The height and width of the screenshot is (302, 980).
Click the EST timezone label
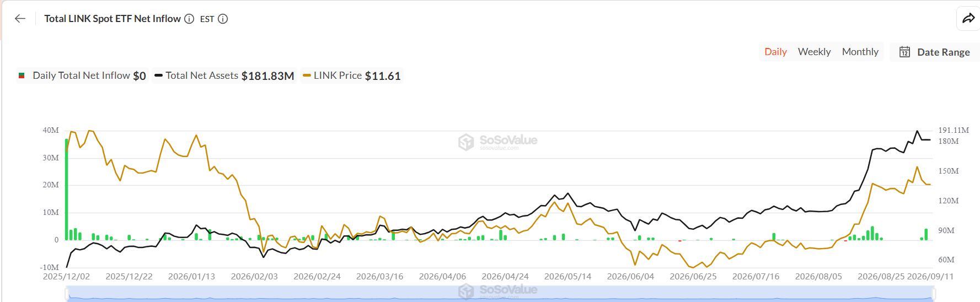207,19
